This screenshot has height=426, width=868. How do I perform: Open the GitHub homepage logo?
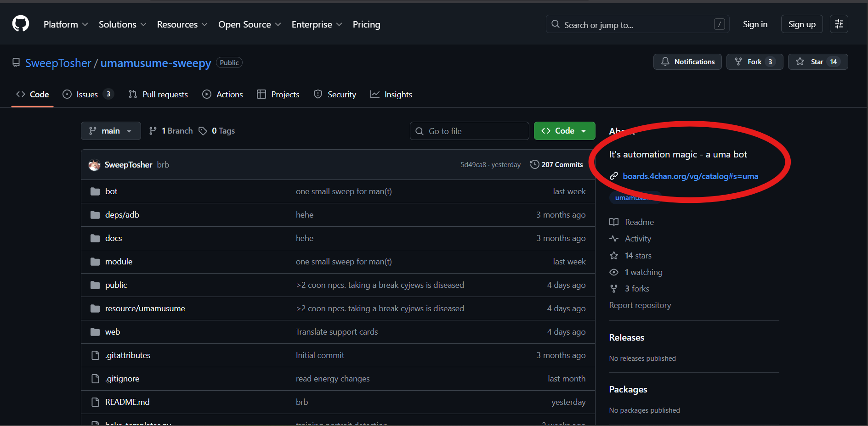tap(21, 24)
